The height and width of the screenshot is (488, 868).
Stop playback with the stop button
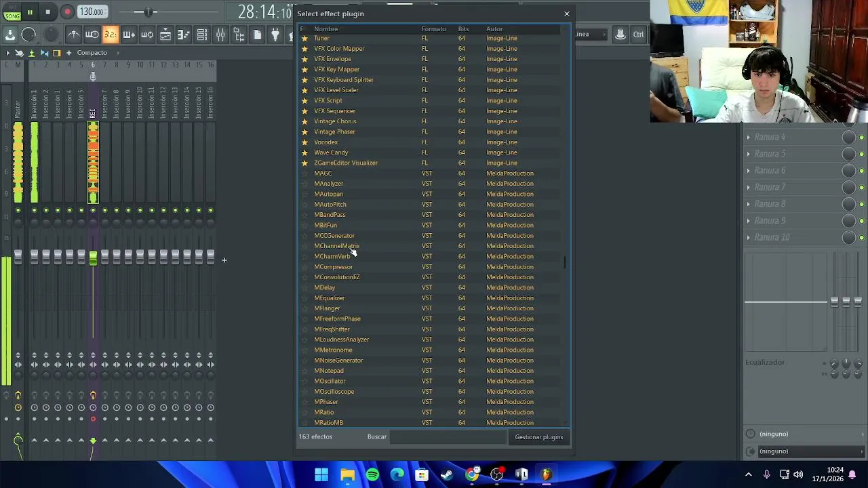coord(47,12)
